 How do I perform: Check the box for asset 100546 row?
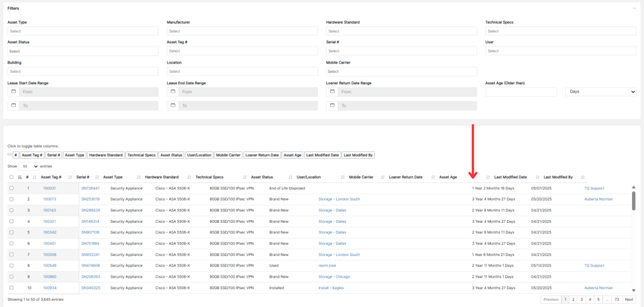pos(11,265)
